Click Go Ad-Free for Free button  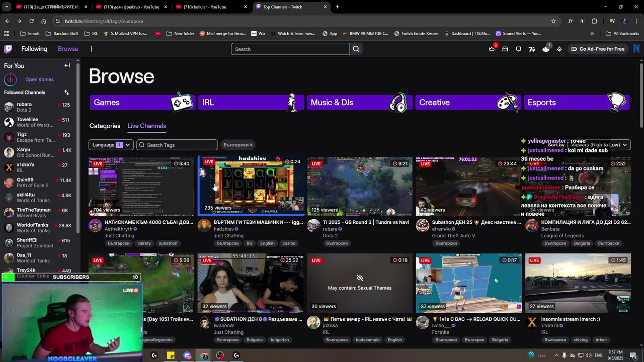coord(598,49)
